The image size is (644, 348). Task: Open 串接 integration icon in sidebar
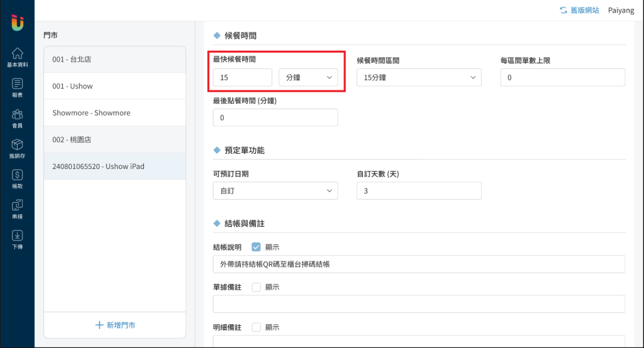coord(17,209)
